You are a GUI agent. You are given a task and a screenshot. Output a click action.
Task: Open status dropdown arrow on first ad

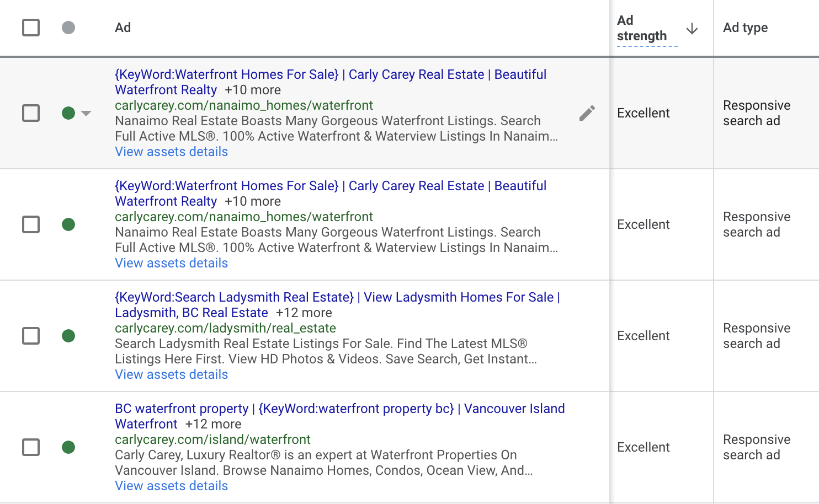pos(86,113)
